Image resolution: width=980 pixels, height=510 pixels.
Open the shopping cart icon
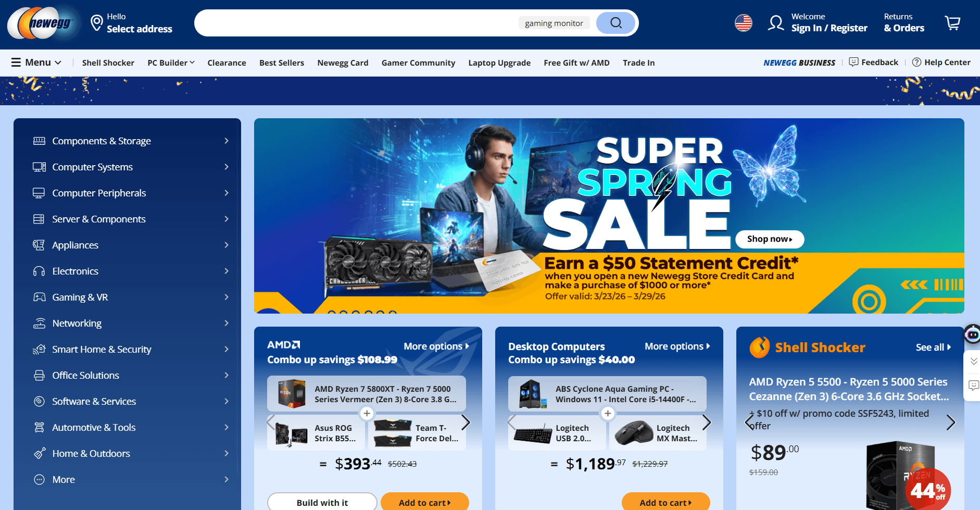[x=952, y=23]
